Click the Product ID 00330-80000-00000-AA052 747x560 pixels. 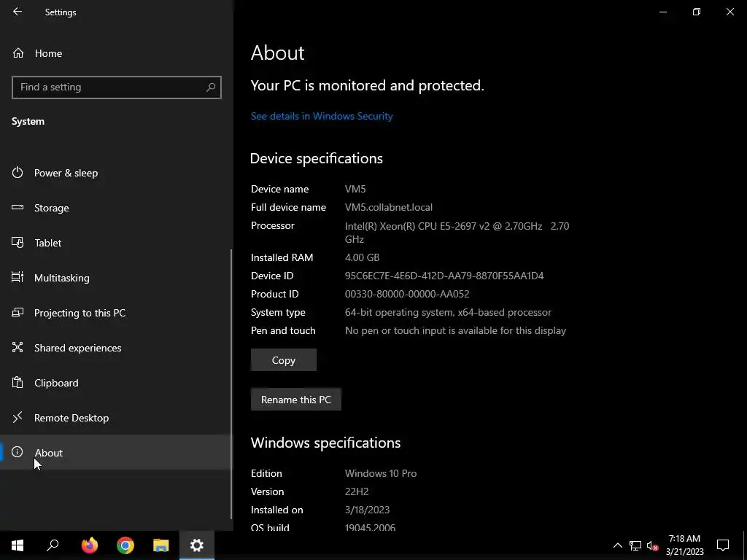tap(407, 294)
